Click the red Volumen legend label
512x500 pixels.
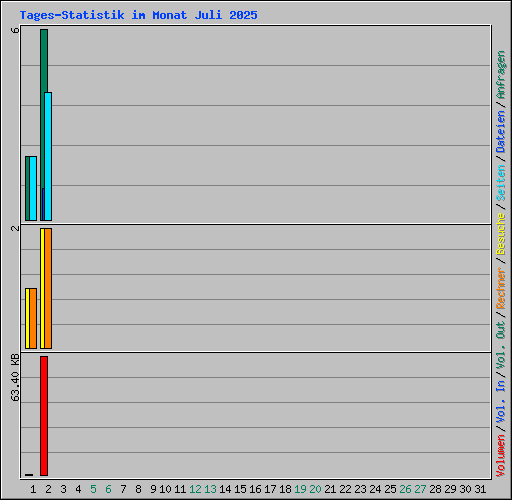coord(501,456)
